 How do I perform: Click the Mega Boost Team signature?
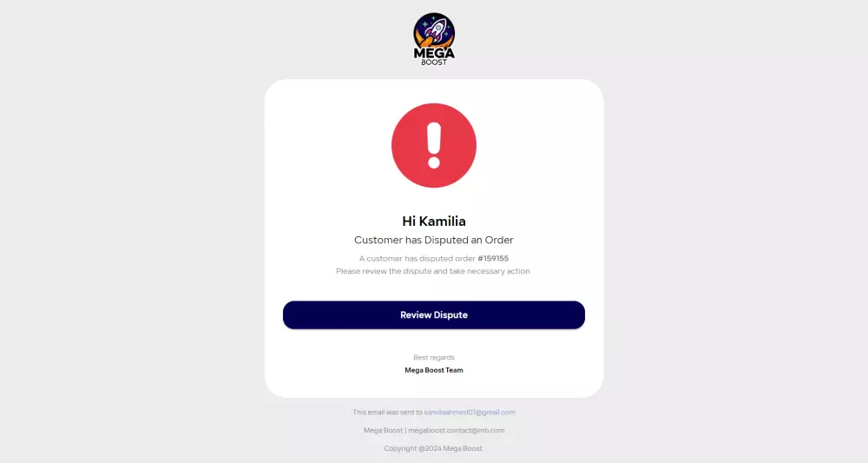pos(434,370)
